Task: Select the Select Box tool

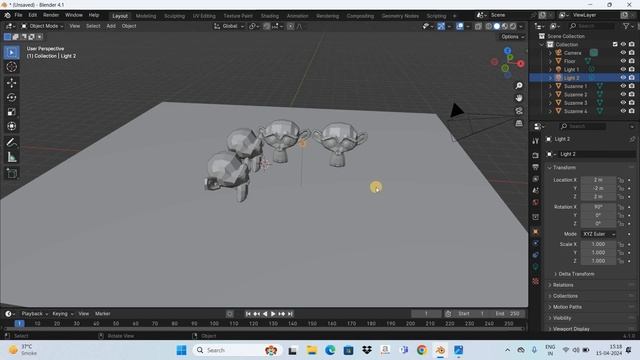Action: 11,52
